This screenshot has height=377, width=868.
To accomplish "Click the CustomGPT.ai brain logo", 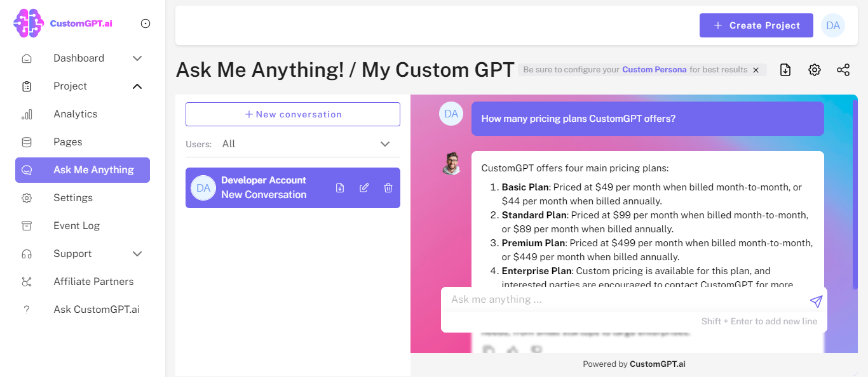I will click(27, 23).
